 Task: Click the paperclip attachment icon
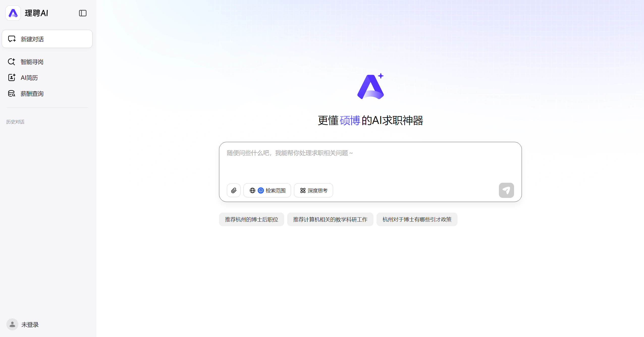point(233,190)
